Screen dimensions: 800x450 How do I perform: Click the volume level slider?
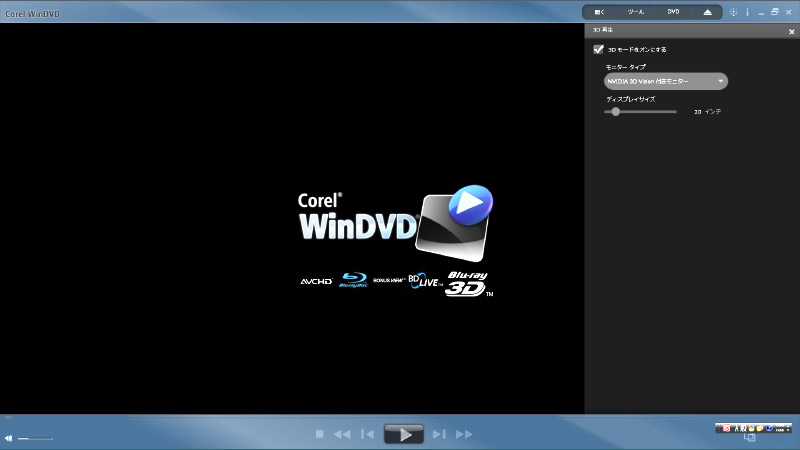tap(35, 438)
